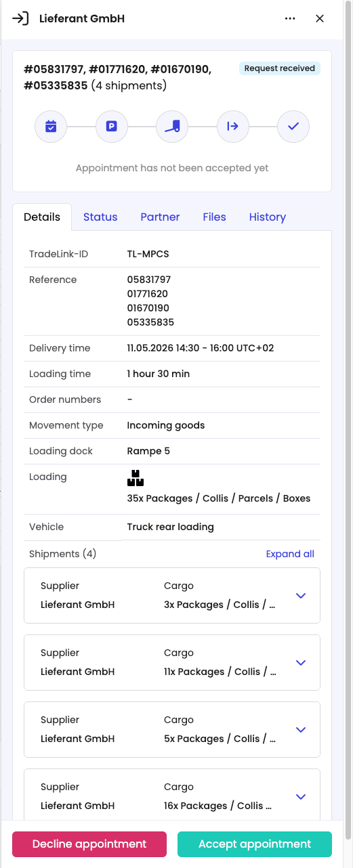
Task: Close the appointment panel with X
Action: [x=320, y=19]
